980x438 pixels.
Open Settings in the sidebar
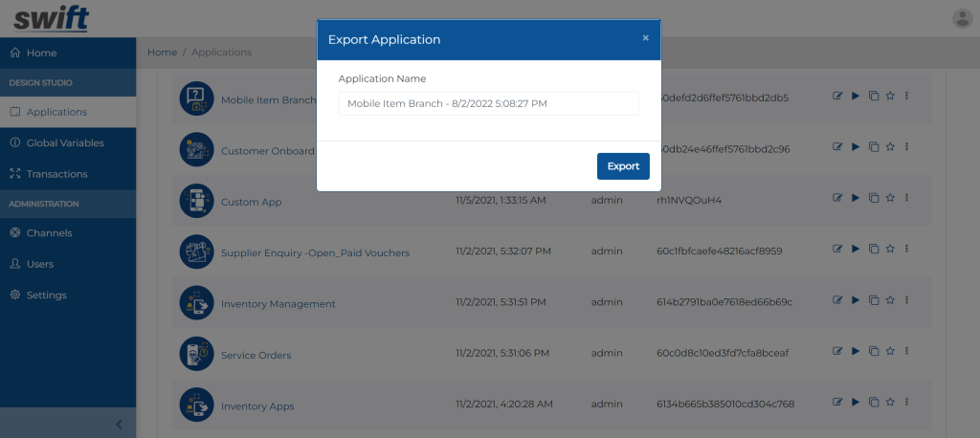pos(46,295)
